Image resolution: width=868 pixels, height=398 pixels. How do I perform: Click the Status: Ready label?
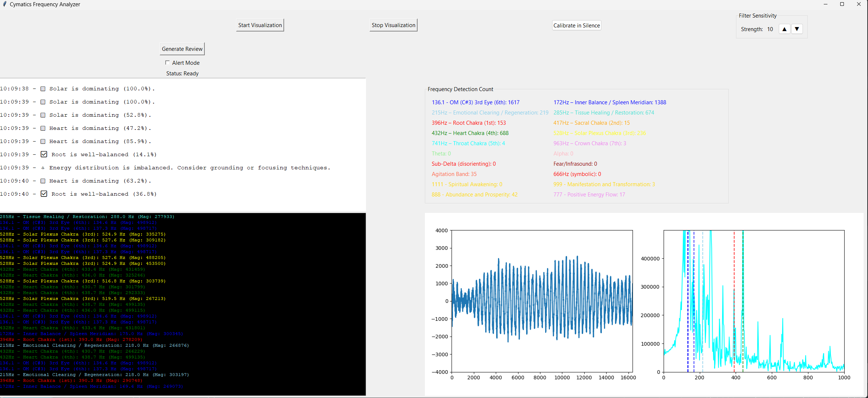(x=182, y=74)
